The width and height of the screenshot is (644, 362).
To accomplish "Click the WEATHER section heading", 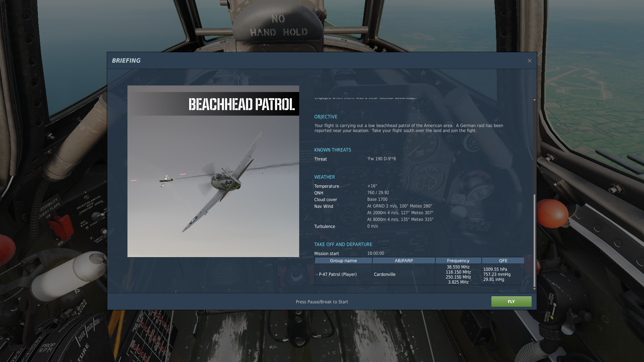I will tap(324, 177).
